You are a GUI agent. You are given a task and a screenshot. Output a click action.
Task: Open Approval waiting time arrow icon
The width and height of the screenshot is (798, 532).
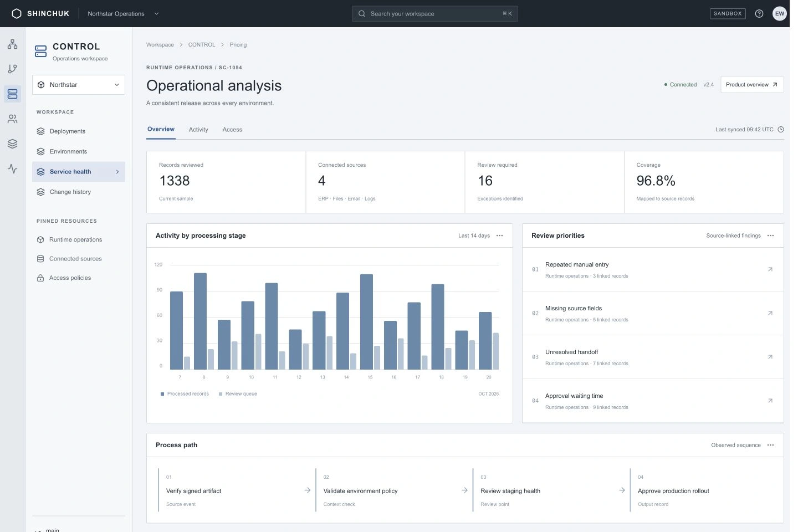pos(770,401)
